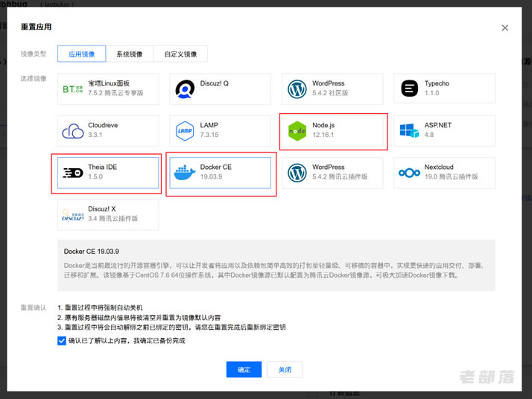Screen dimensions: 532x399
Task: Click the Docker CE whale icon
Action: pos(185,173)
